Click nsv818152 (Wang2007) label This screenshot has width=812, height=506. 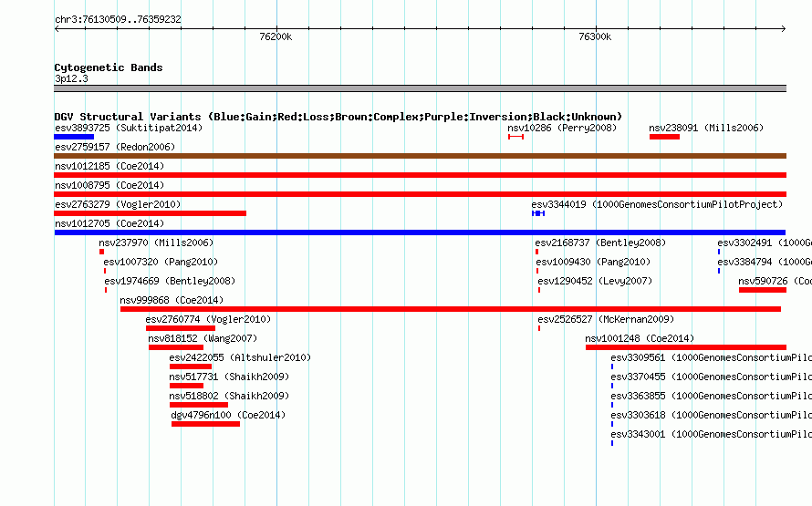click(x=203, y=338)
